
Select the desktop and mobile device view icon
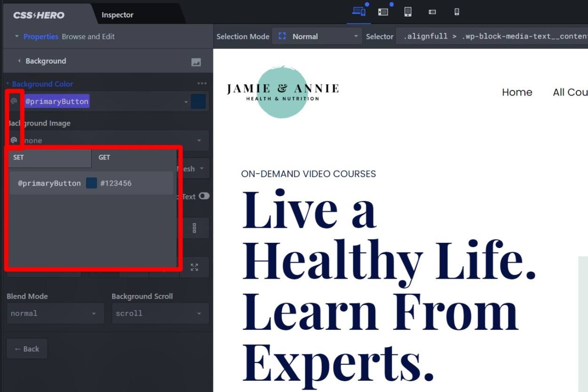point(359,12)
